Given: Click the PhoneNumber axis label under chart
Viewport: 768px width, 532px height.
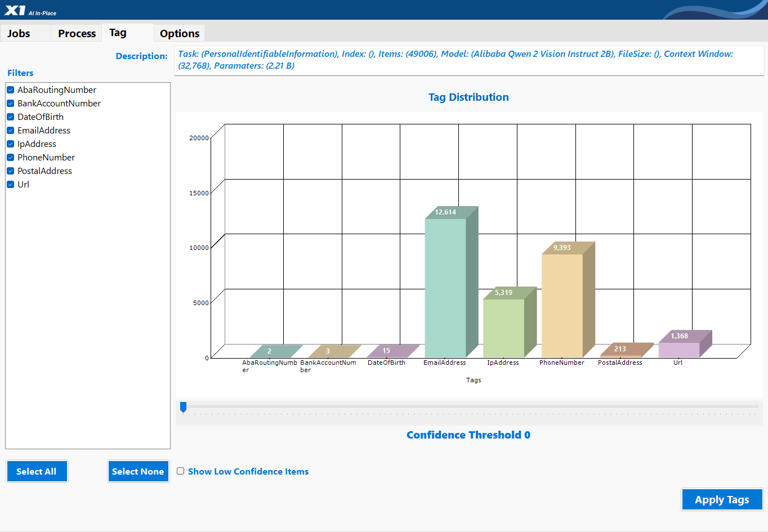Looking at the screenshot, I should (562, 363).
